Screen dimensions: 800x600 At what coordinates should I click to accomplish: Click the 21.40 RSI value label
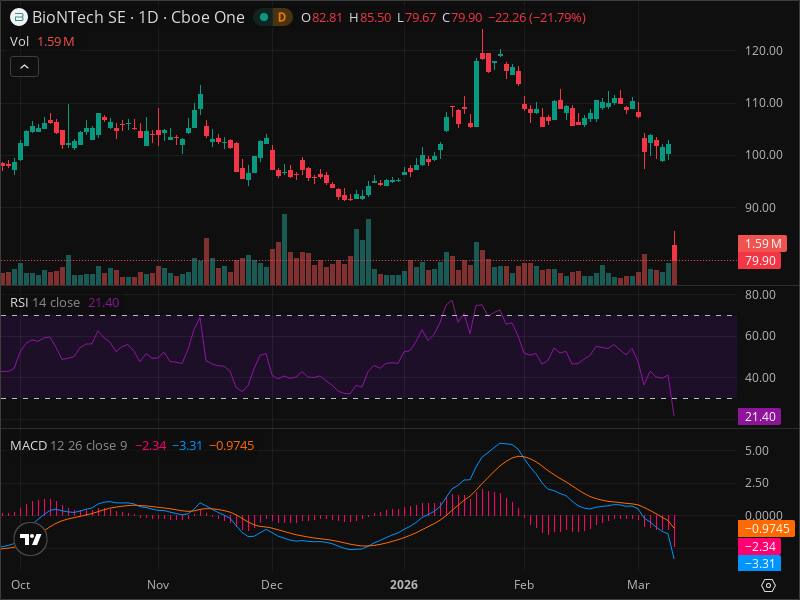[759, 416]
